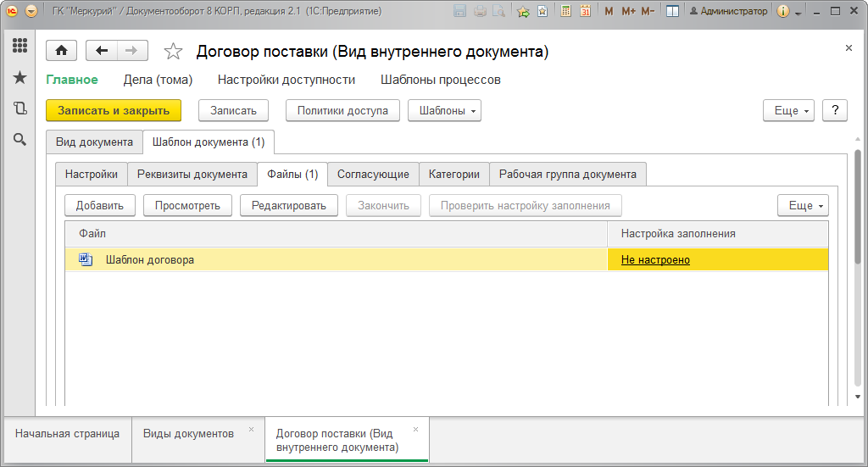The height and width of the screenshot is (467, 868).
Task: Click the Редактировать button
Action: click(x=289, y=206)
